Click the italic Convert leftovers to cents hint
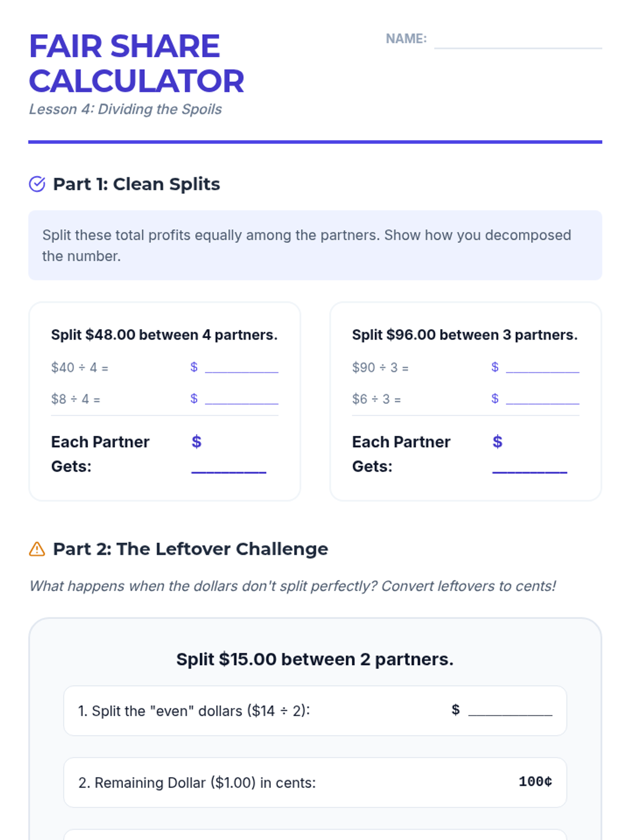This screenshot has width=630, height=840. click(x=292, y=586)
